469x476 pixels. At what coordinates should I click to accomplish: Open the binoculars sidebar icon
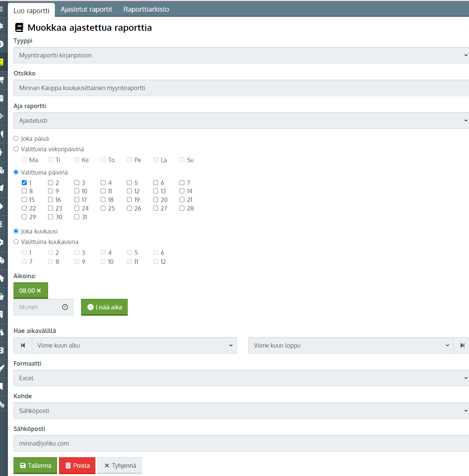(2, 332)
